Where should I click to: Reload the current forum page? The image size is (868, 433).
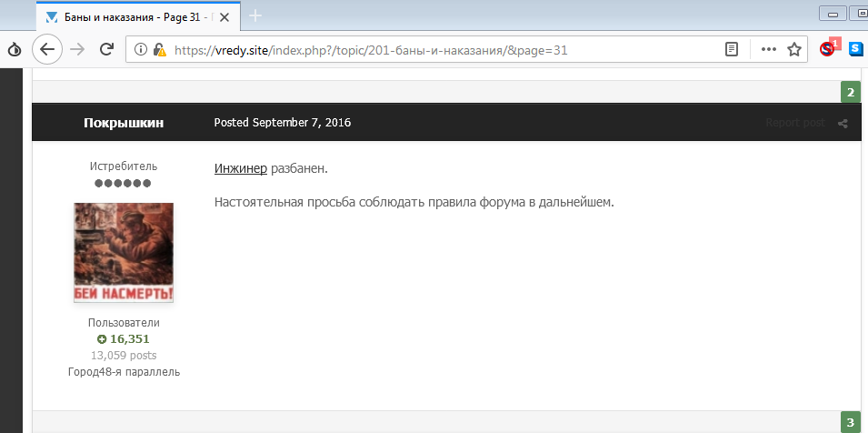[106, 50]
